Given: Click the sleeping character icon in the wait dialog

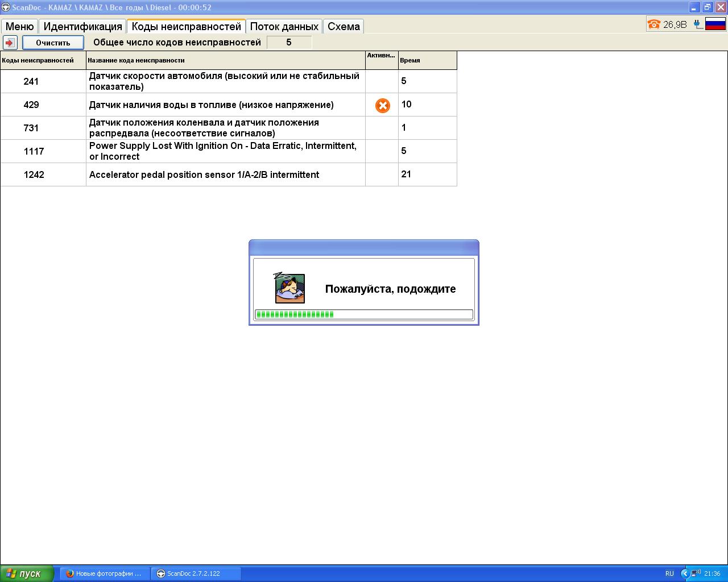Looking at the screenshot, I should [290, 288].
